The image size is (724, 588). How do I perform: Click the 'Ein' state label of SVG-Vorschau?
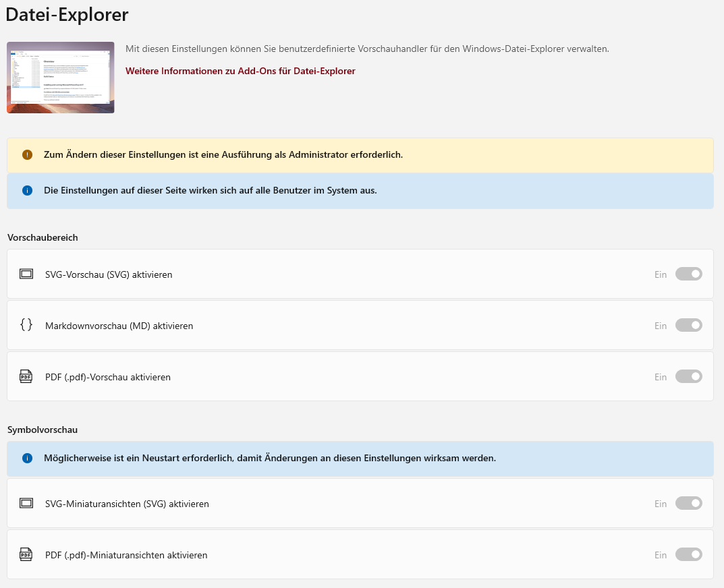661,274
